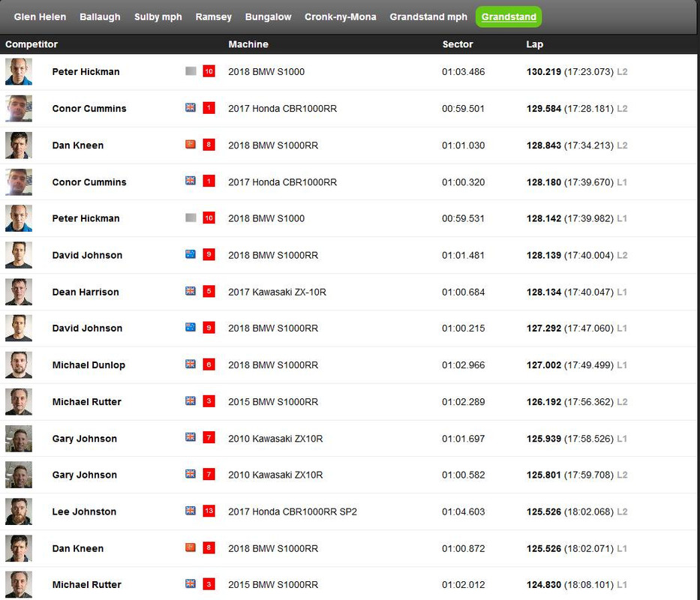
Task: Click Gary Johnson's photo in 125.939 row
Action: [19, 438]
